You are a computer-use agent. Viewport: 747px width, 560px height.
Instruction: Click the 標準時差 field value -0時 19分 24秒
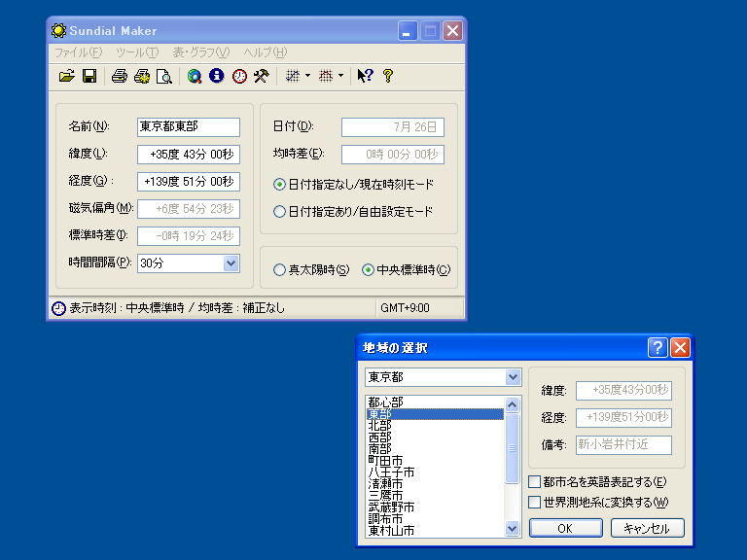point(188,235)
